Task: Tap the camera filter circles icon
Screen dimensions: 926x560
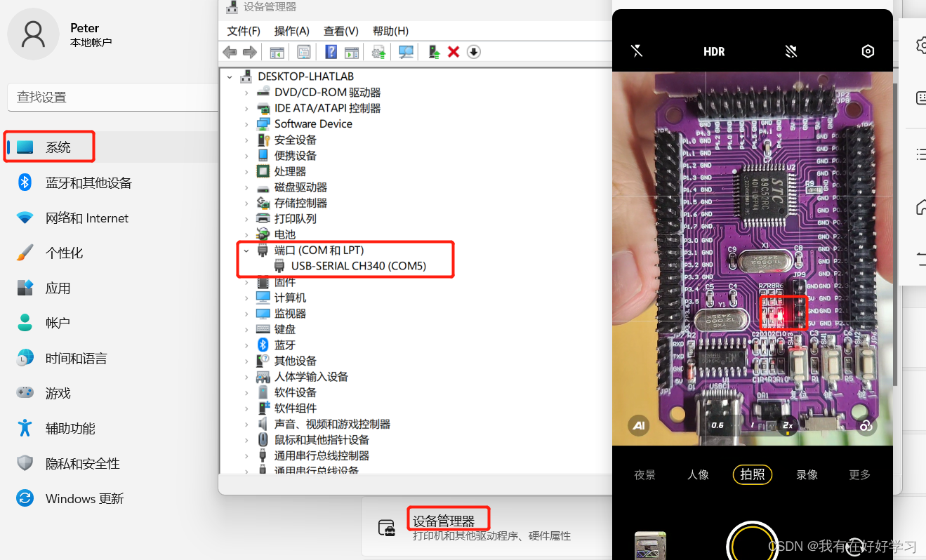Action: pyautogui.click(x=866, y=425)
